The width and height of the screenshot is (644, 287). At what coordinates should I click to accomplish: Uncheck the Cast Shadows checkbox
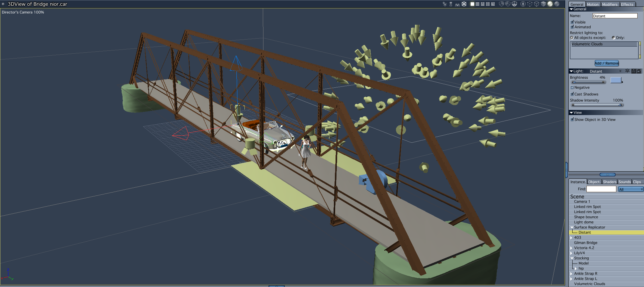[x=572, y=94]
